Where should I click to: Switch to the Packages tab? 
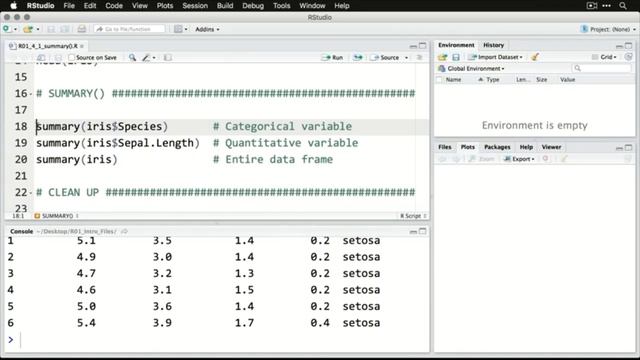[x=497, y=147]
